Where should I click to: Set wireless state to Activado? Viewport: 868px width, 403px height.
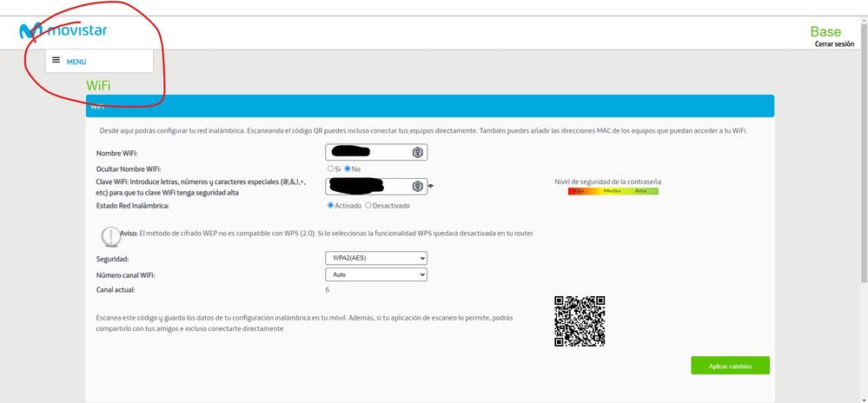click(330, 205)
